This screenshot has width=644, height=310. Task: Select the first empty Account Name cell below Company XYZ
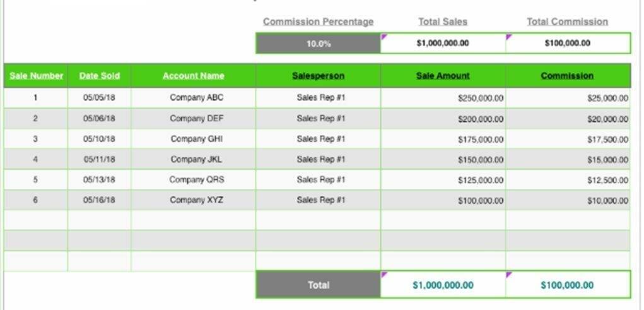pyautogui.click(x=193, y=220)
